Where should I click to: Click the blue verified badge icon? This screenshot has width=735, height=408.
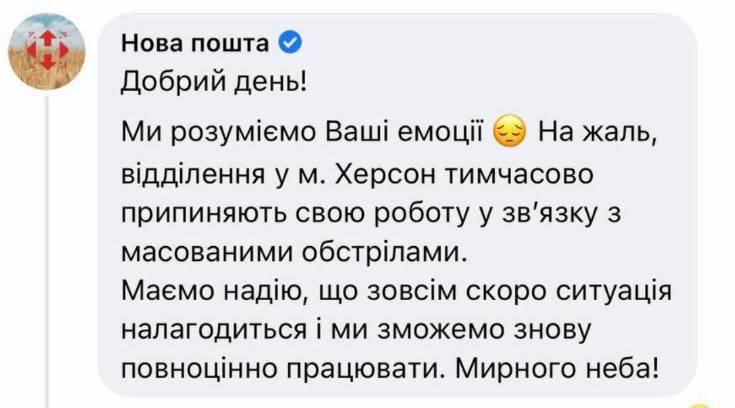click(x=289, y=43)
